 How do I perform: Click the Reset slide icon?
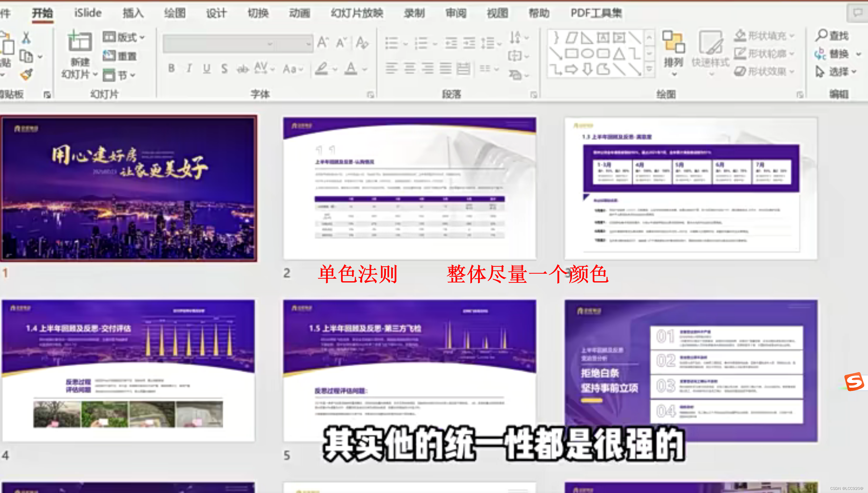click(109, 55)
